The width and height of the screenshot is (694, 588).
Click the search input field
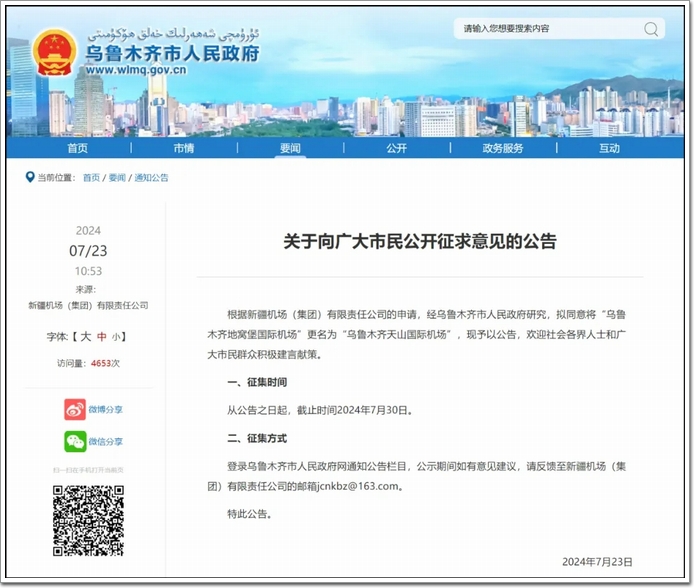click(546, 28)
